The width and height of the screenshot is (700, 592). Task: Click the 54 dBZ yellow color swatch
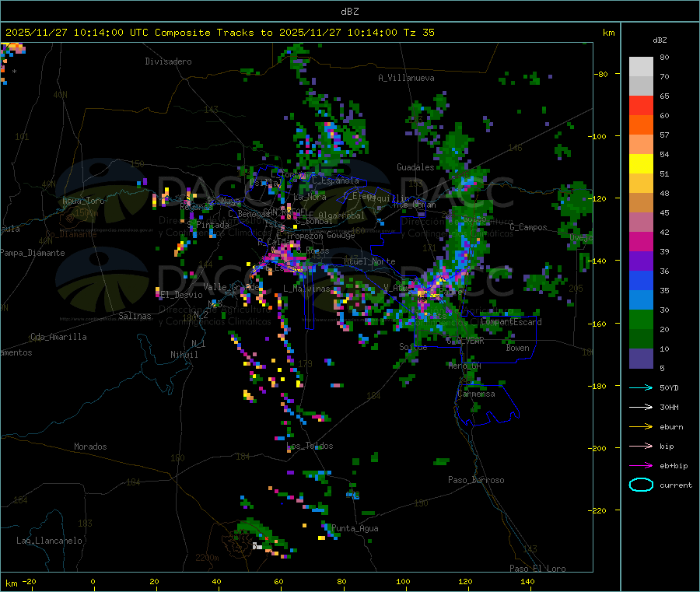click(x=641, y=164)
